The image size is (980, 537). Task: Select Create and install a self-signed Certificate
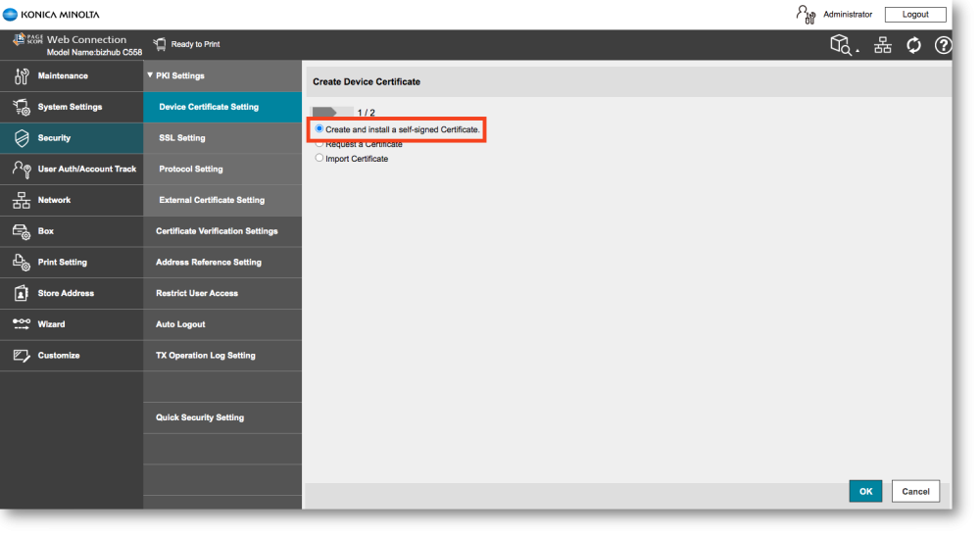pyautogui.click(x=319, y=128)
